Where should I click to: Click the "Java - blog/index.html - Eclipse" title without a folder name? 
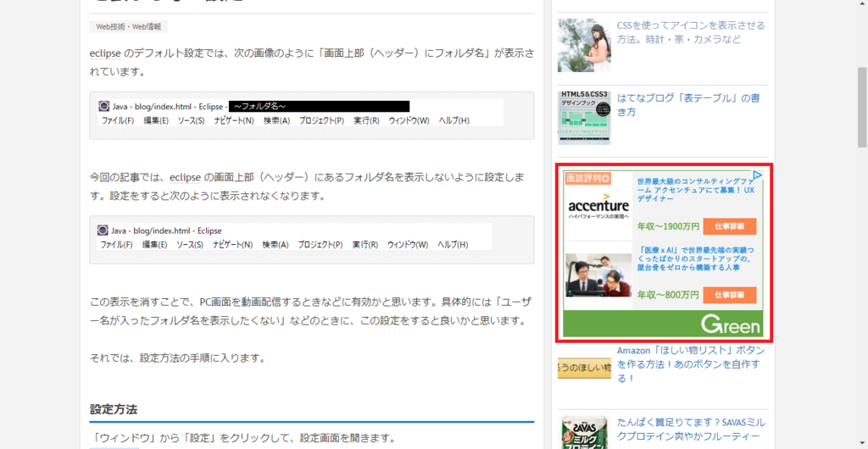[166, 230]
